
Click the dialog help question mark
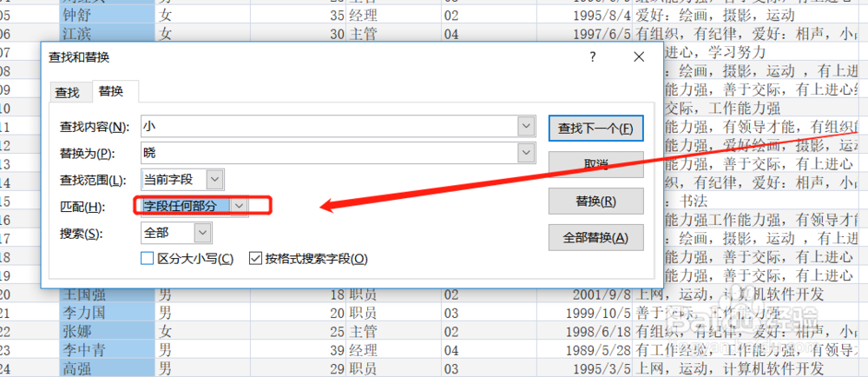[x=593, y=57]
